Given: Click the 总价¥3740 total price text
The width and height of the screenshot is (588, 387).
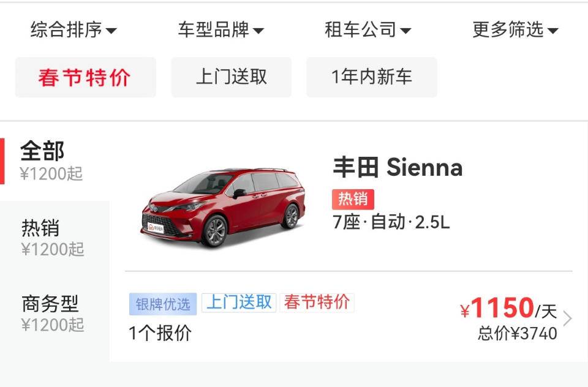Looking at the screenshot, I should [518, 334].
